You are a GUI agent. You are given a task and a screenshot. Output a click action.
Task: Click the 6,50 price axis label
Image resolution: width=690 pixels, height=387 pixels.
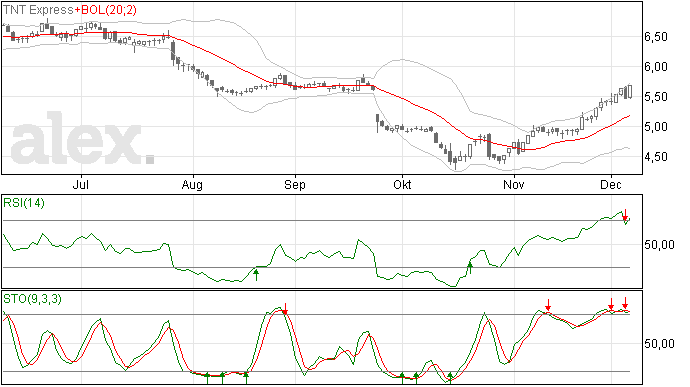[x=656, y=37]
